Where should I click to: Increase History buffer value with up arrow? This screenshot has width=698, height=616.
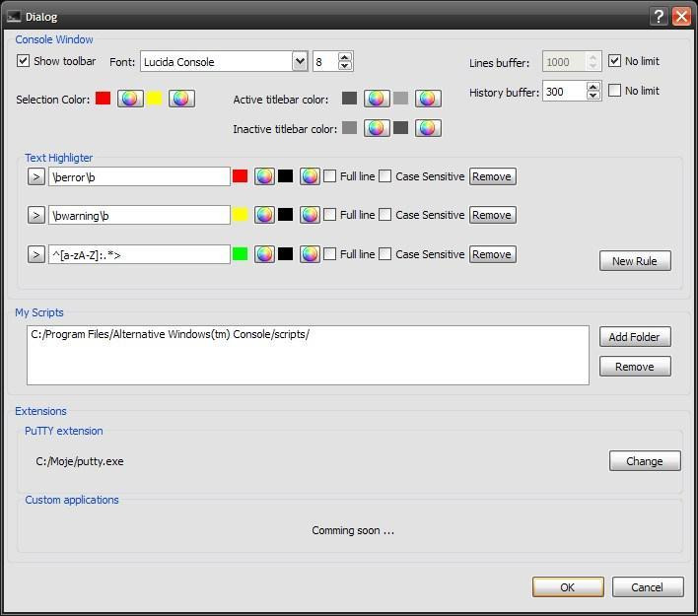[x=593, y=87]
